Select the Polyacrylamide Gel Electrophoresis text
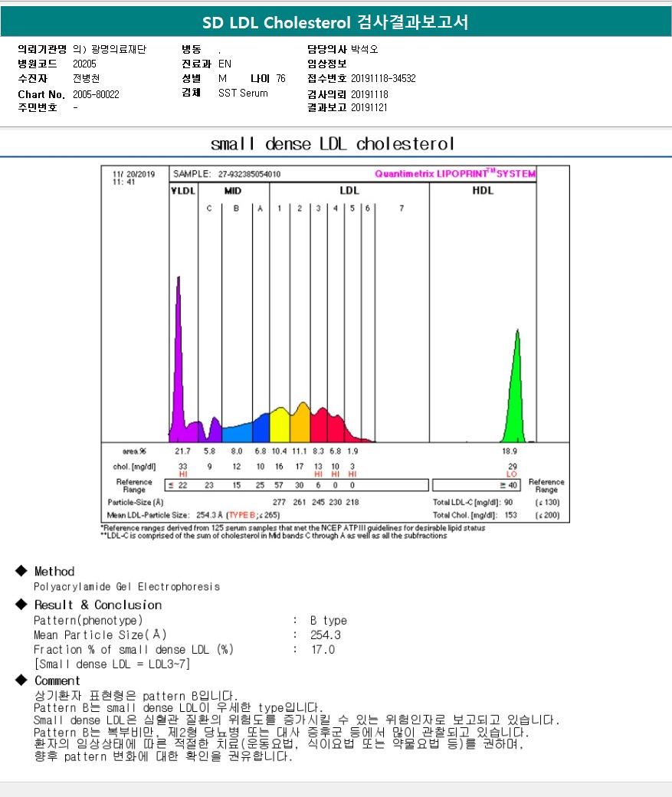672x797 pixels. click(x=126, y=587)
